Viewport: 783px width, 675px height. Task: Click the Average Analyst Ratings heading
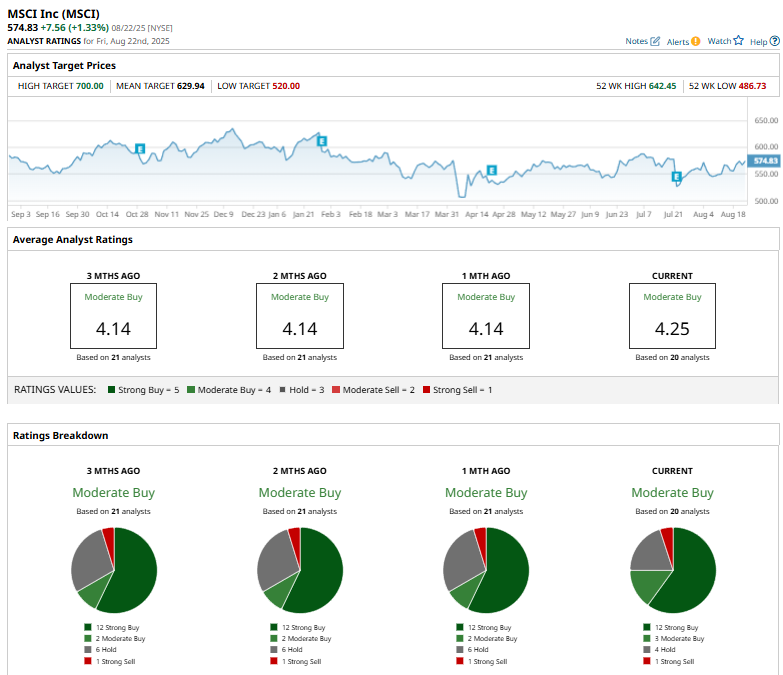click(72, 240)
